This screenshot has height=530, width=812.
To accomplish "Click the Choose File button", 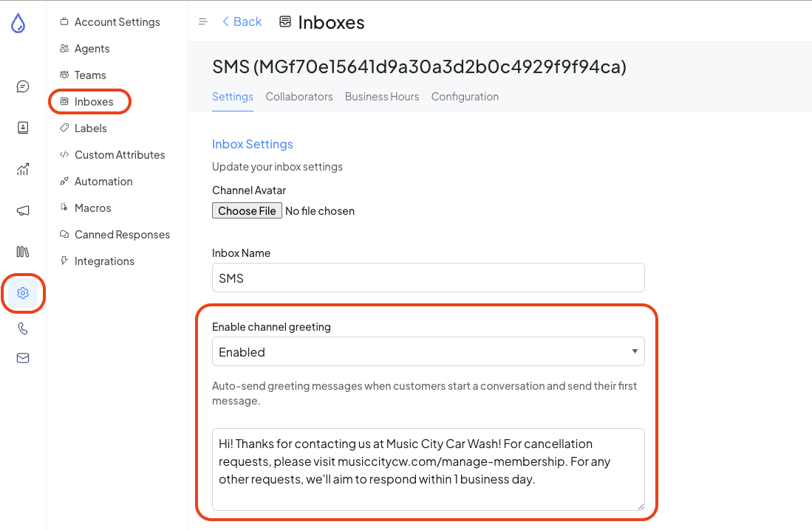I will click(247, 210).
